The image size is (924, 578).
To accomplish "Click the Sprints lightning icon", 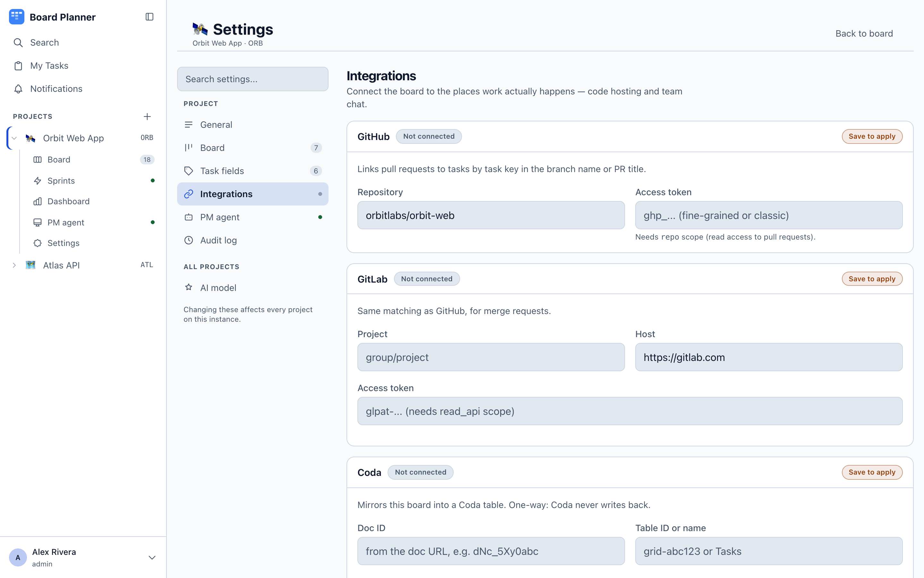I will [x=38, y=181].
